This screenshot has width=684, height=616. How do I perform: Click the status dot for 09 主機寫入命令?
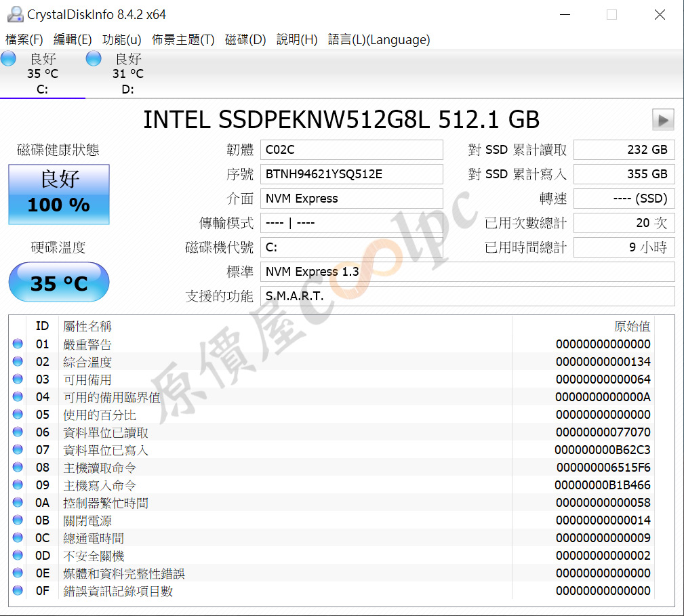(18, 485)
